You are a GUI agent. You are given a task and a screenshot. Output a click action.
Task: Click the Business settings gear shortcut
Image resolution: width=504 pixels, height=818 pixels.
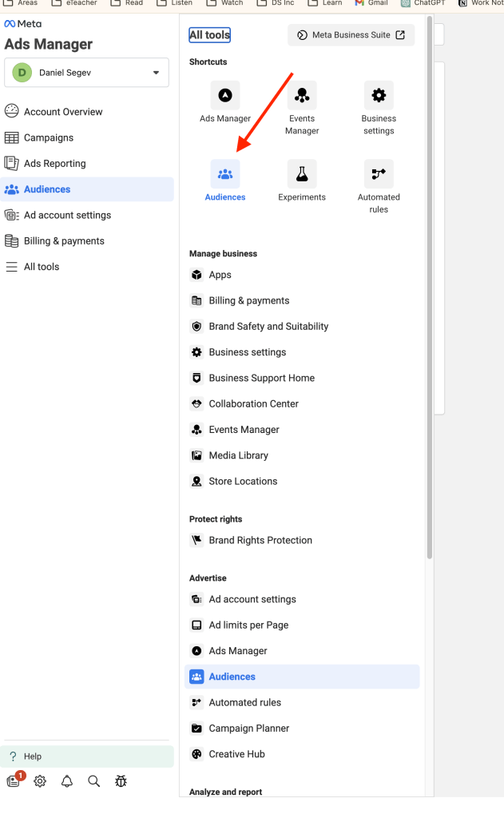pos(378,94)
